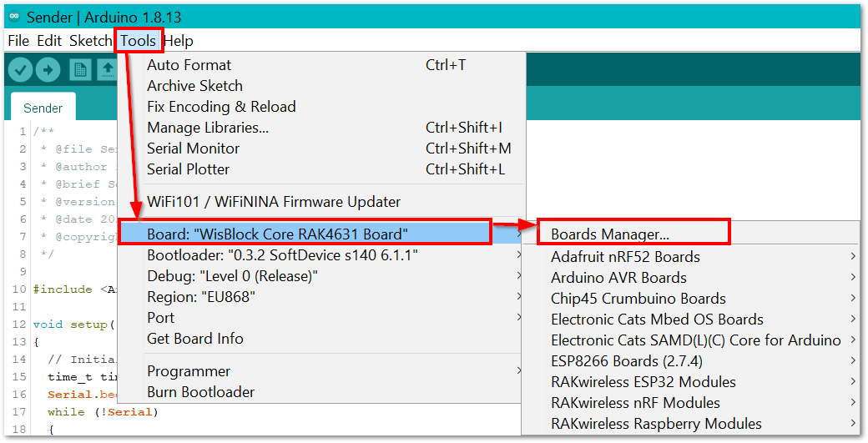
Task: Select Manage Libraries... menu entry
Action: (x=321, y=128)
